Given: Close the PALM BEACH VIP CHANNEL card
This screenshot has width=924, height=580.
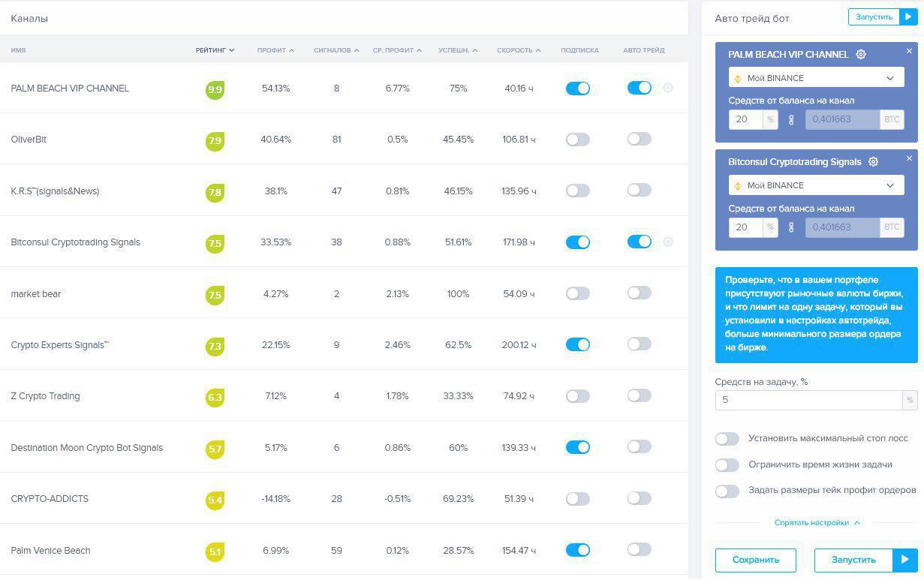Looking at the screenshot, I should [909, 51].
